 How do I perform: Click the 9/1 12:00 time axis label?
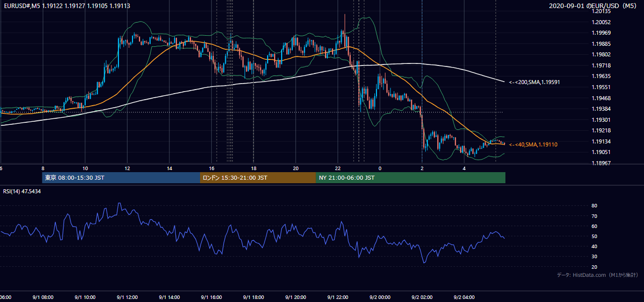pos(127,297)
